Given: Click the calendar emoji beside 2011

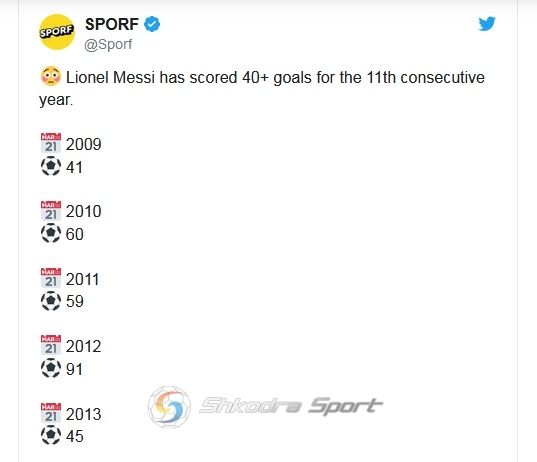Looking at the screenshot, I should pos(51,278).
